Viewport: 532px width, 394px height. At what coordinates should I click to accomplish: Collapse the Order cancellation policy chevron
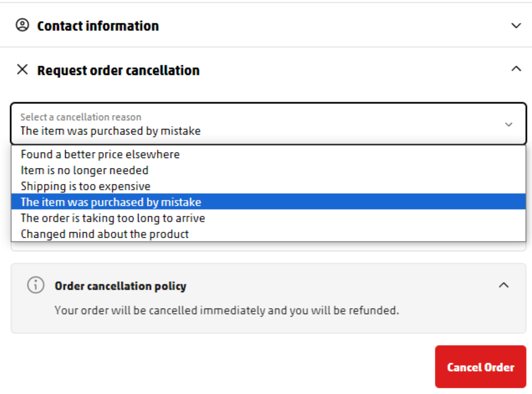tap(504, 285)
